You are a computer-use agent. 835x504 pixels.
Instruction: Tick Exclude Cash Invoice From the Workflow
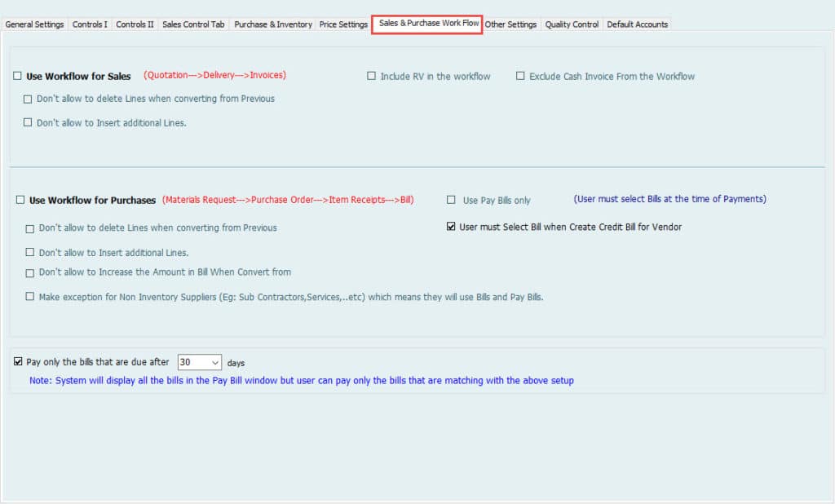(520, 77)
